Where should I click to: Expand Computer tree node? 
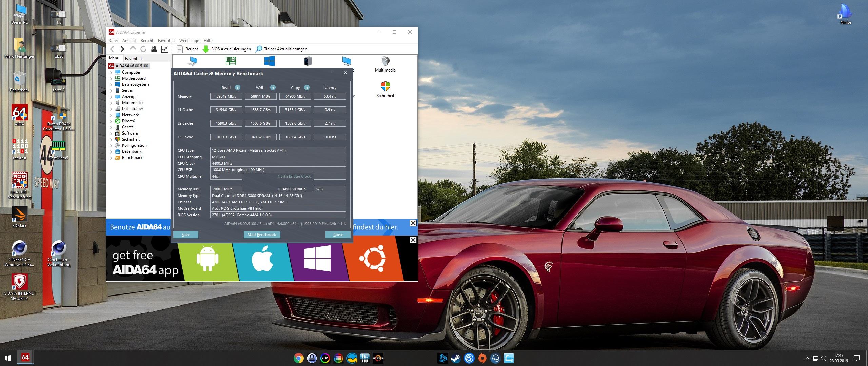[x=111, y=72]
